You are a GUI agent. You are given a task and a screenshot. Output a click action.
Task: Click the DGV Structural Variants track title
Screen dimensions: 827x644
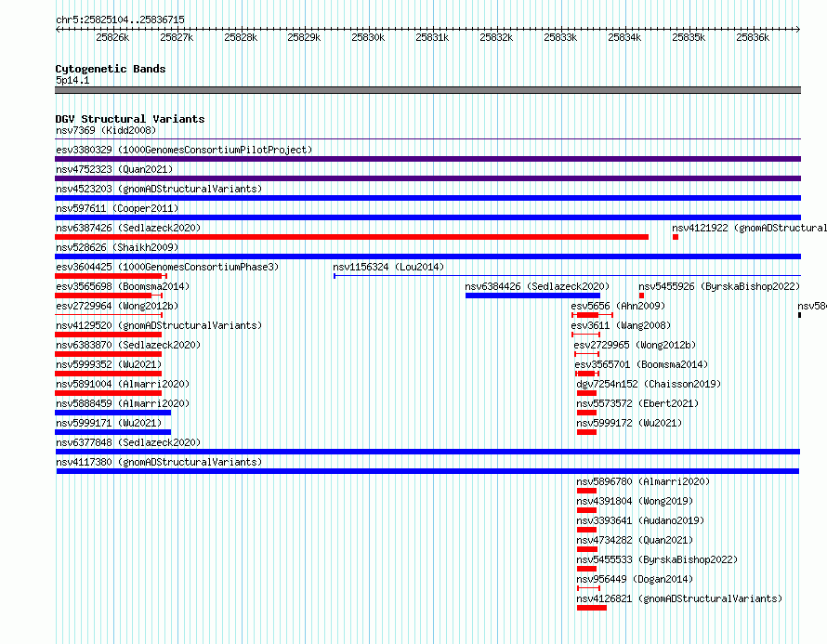[x=130, y=119]
